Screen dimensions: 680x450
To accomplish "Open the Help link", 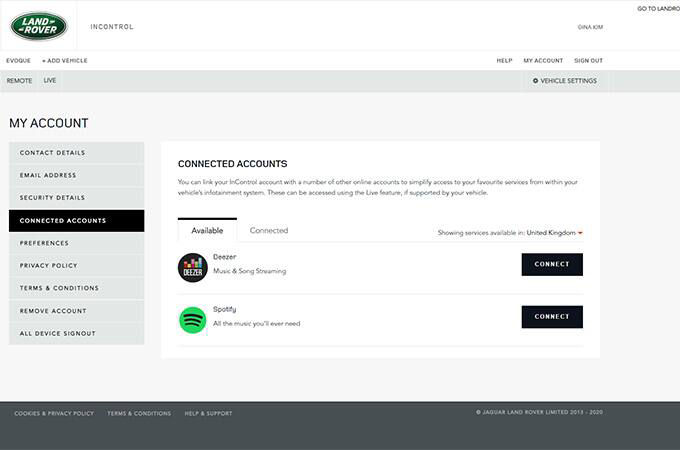I will [504, 61].
